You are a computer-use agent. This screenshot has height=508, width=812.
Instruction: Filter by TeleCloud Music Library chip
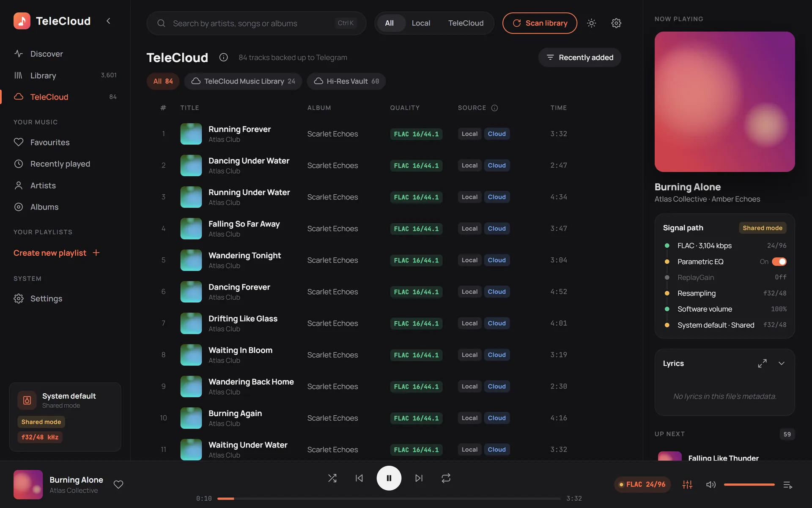tap(243, 81)
